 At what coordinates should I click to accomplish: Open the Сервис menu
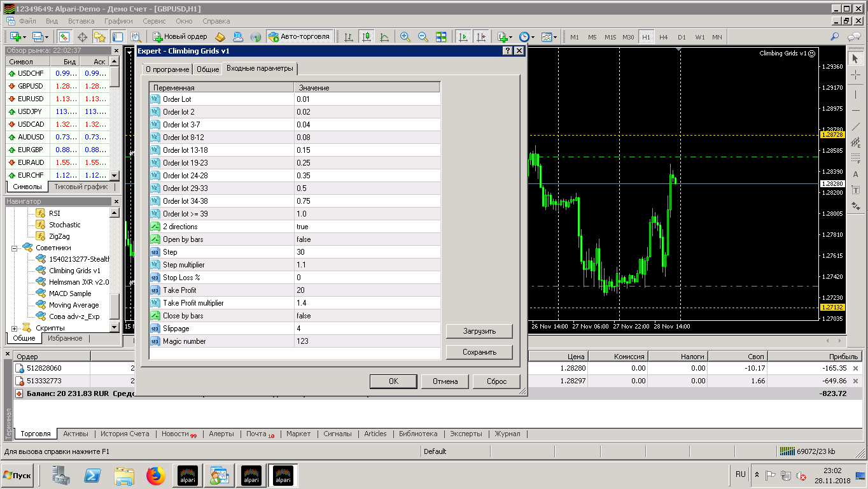point(154,21)
